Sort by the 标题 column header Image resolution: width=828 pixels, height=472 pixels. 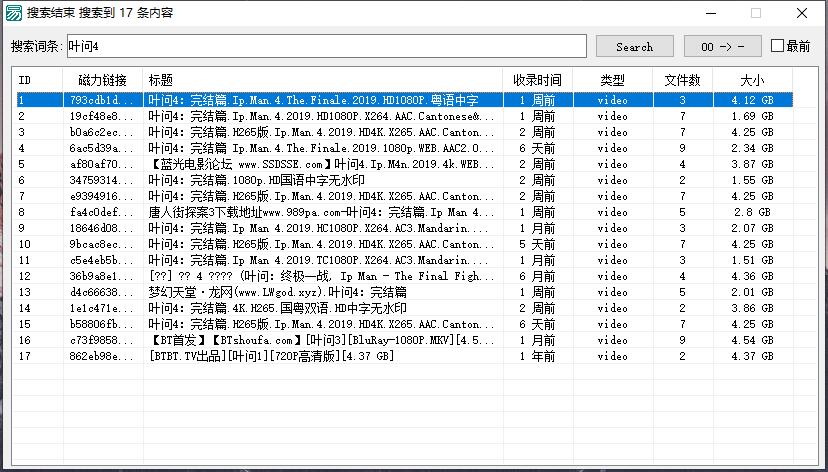[x=322, y=80]
